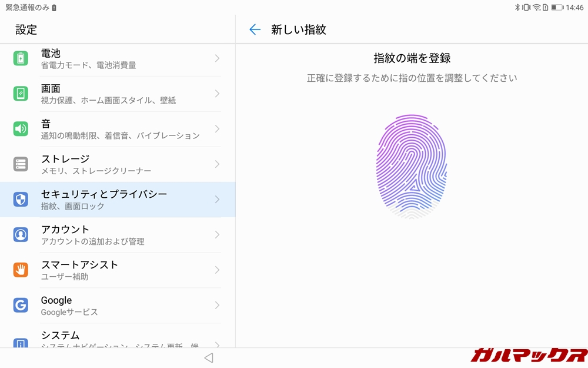The image size is (588, 368).
Task: Click the Wi-Fi icon in the status bar
Action: [x=536, y=6]
